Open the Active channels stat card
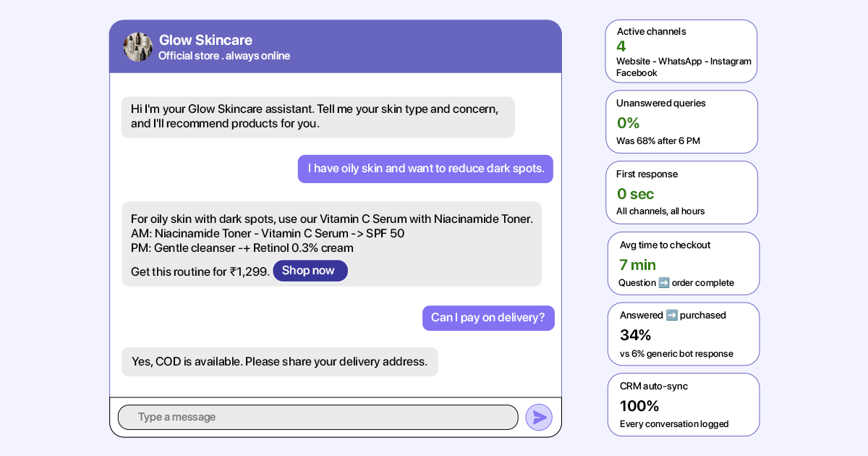Image resolution: width=868 pixels, height=456 pixels. pyautogui.click(x=681, y=51)
